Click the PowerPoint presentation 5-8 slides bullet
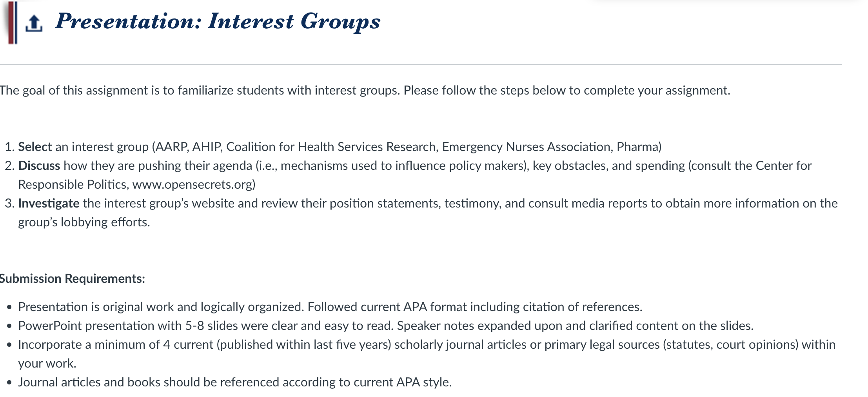Screen dimensions: 868x397 click(386, 326)
